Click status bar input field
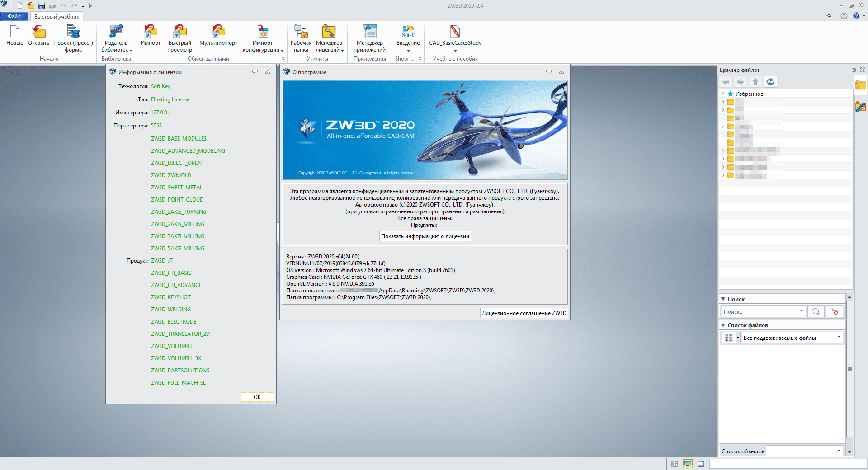The image size is (868, 470). pos(788,464)
